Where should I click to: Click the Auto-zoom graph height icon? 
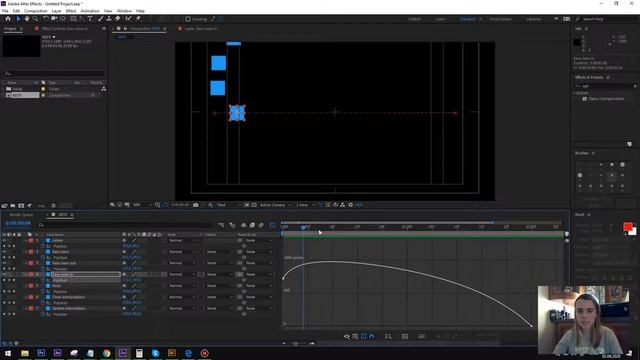[x=388, y=336]
